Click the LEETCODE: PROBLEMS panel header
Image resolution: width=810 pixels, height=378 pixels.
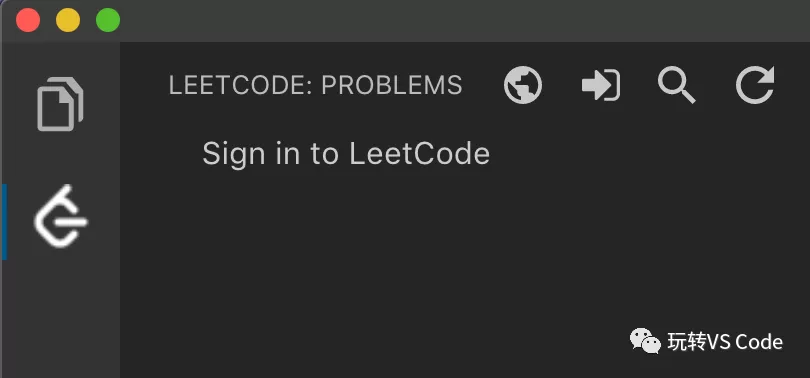[315, 85]
